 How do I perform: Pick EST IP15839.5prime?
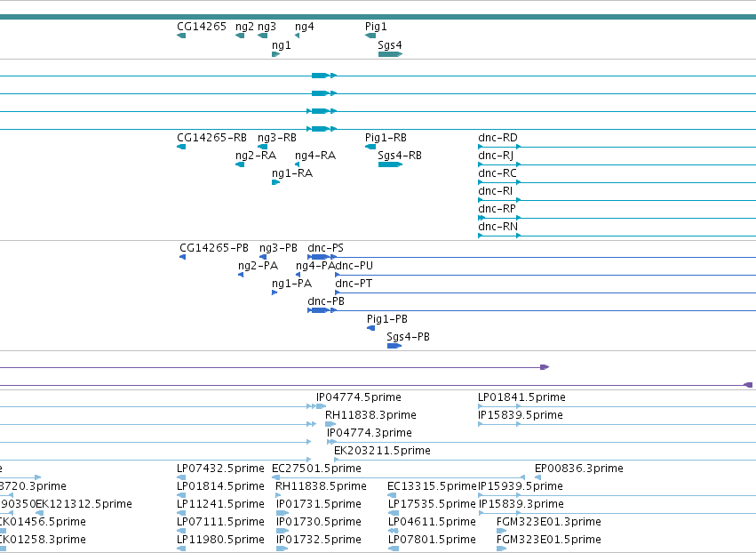(521, 415)
